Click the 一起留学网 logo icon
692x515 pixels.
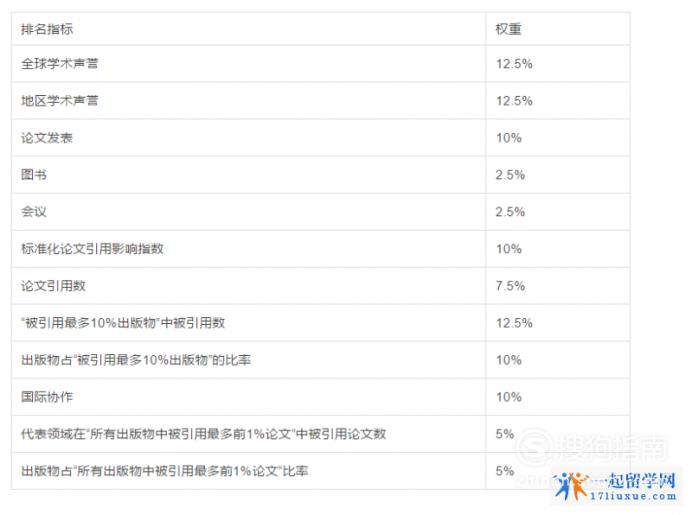tap(571, 485)
